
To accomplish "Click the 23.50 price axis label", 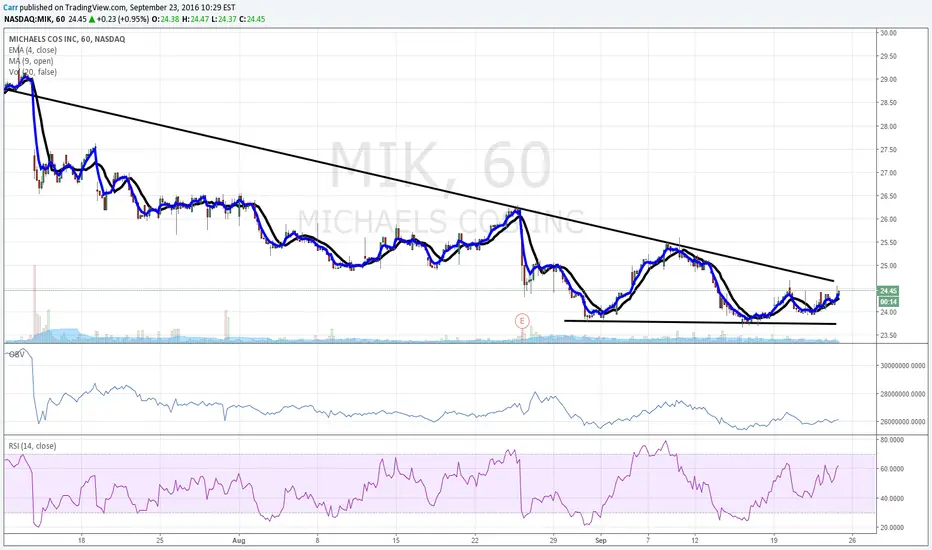I will 889,335.
